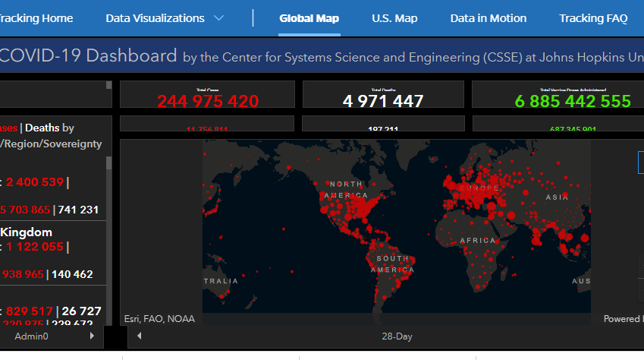644x360 pixels.
Task: Open the Data Visualizations menu
Action: pos(155,18)
